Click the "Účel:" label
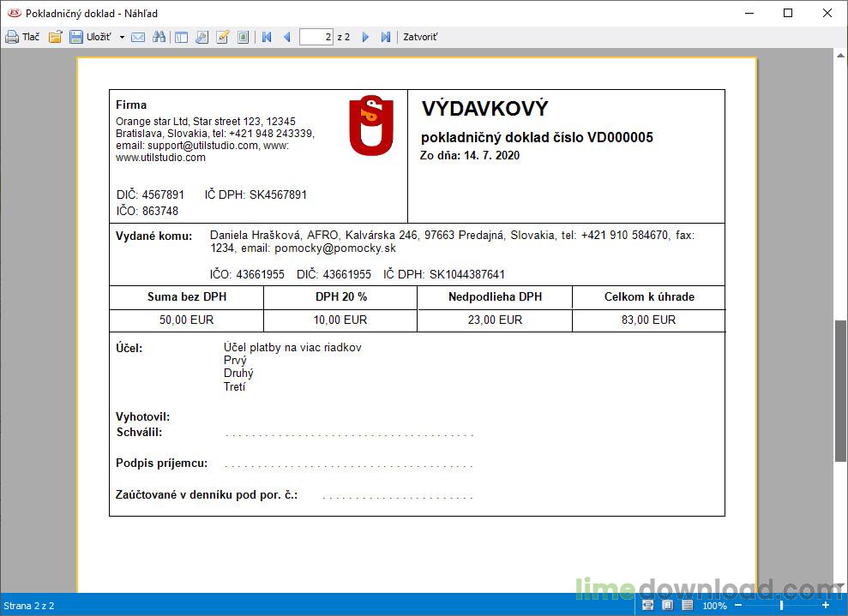The height and width of the screenshot is (616, 848). pyautogui.click(x=129, y=348)
